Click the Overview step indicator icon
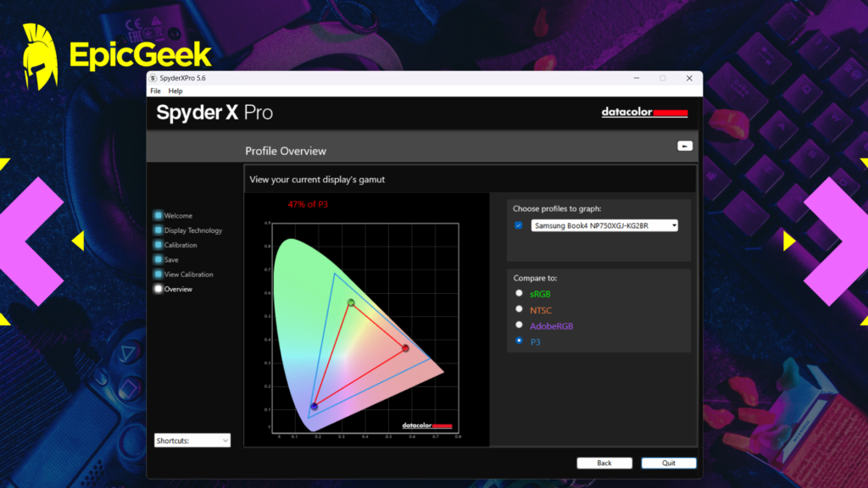This screenshot has height=488, width=868. coord(158,289)
